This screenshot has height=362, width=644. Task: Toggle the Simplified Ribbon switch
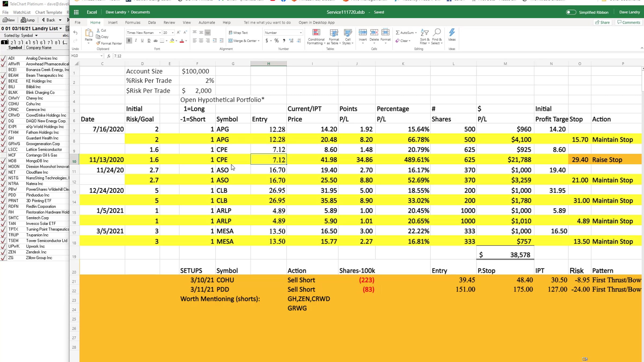(x=571, y=12)
